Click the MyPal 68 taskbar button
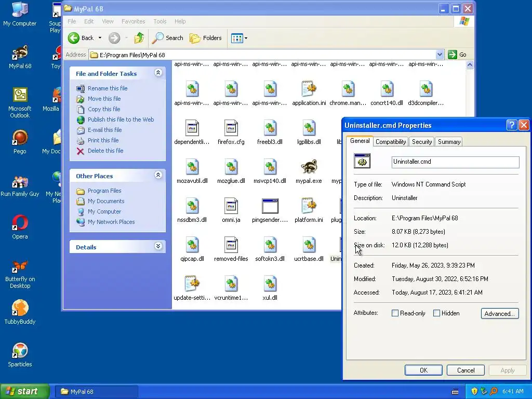532x399 pixels. coord(97,392)
